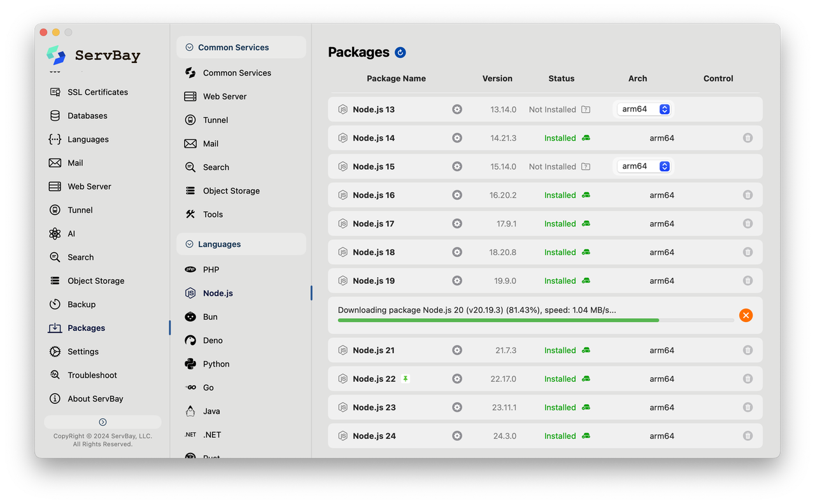Screen dimensions: 815x504
Task: Open the Node.js 15 arch dropdown
Action: [644, 167]
